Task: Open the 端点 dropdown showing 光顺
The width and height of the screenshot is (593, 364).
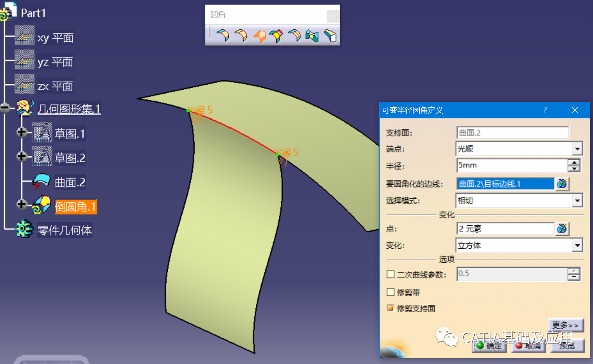Action: 519,149
